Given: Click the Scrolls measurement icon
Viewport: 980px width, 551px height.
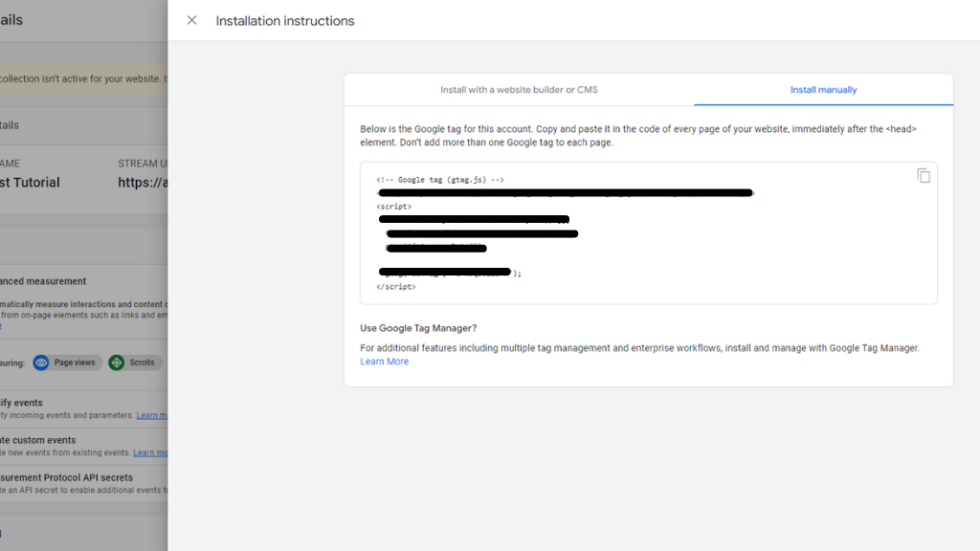Looking at the screenshot, I should 117,363.
